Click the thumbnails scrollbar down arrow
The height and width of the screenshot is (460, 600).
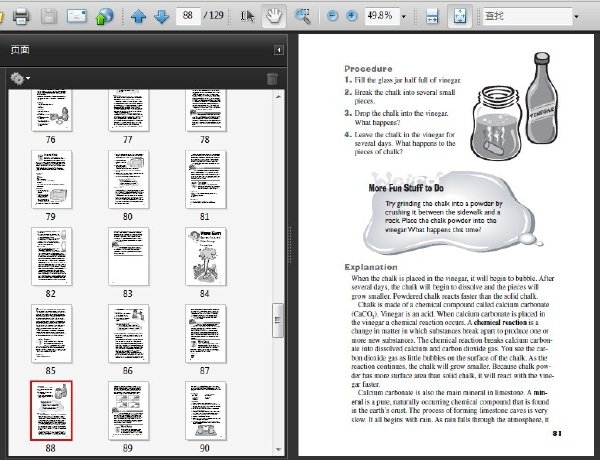(x=278, y=449)
